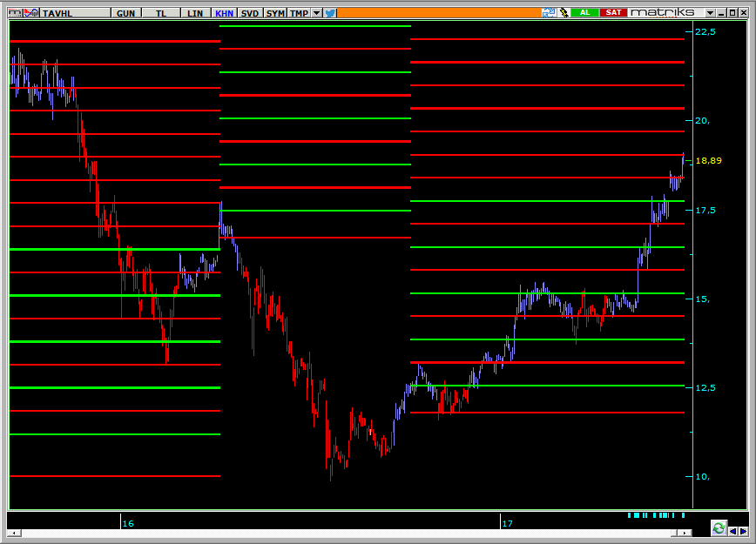Click the 17,5 price axis label

point(705,210)
